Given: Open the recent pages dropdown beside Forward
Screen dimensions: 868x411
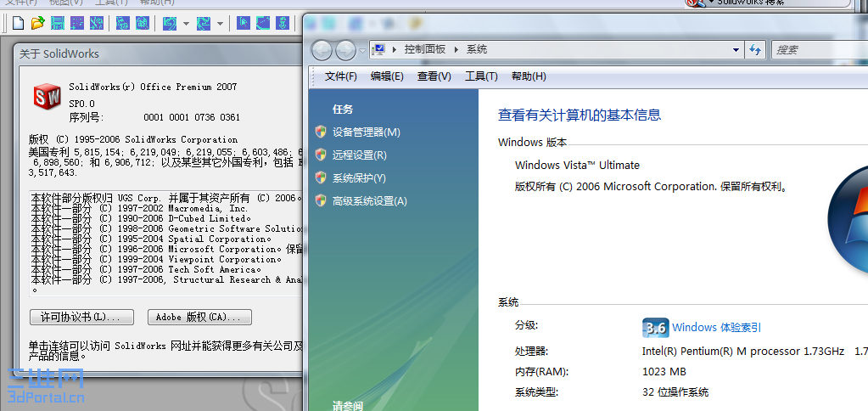Looking at the screenshot, I should coord(362,50).
